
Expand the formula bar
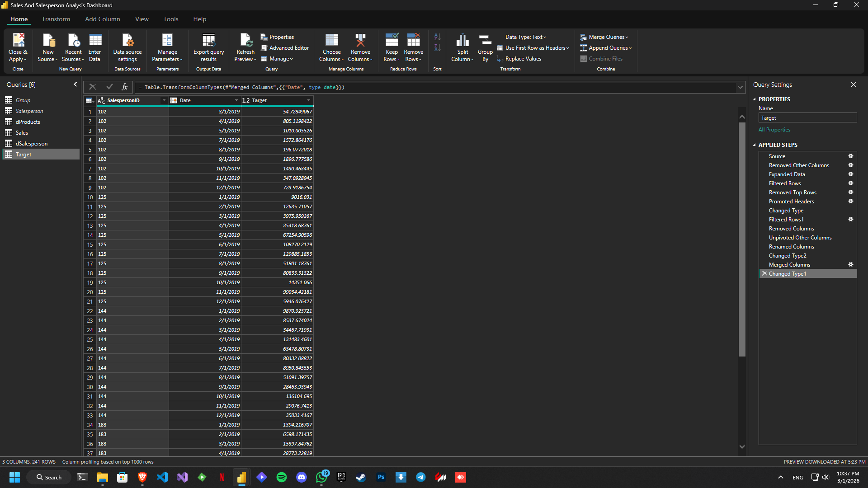740,87
